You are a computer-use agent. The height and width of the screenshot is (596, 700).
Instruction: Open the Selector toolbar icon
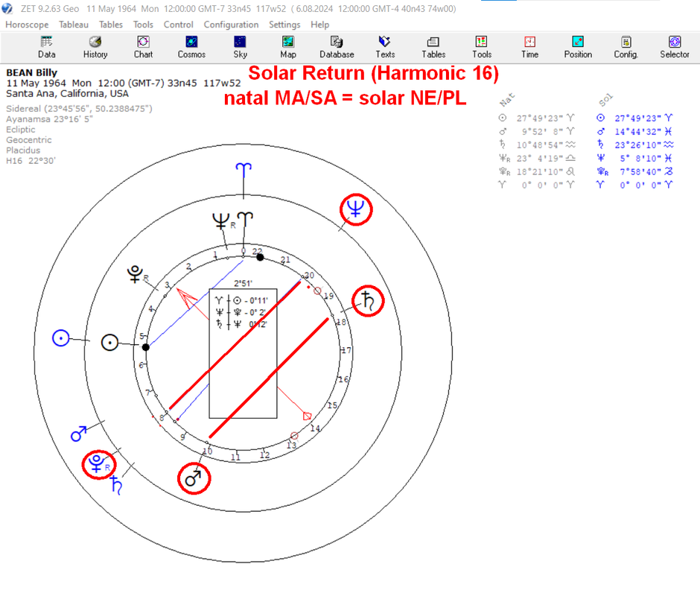tap(675, 48)
